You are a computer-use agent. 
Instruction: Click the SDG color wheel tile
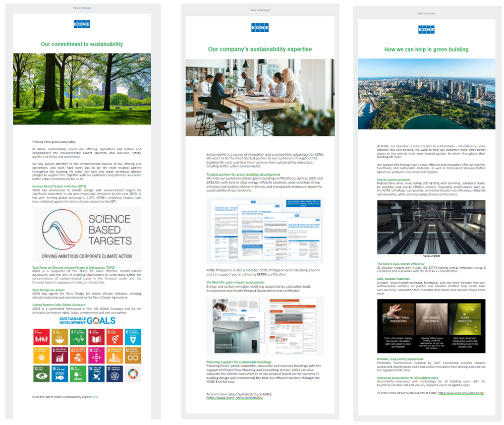[133, 374]
